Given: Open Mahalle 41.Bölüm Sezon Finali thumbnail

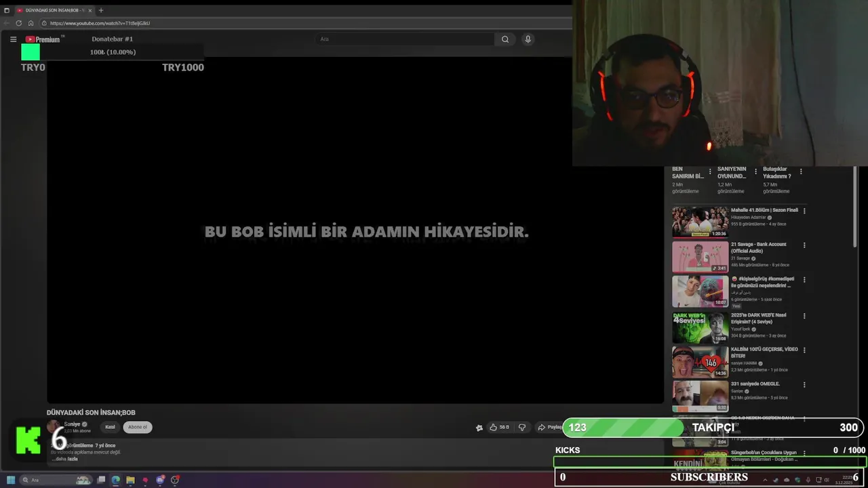Looking at the screenshot, I should pyautogui.click(x=700, y=222).
